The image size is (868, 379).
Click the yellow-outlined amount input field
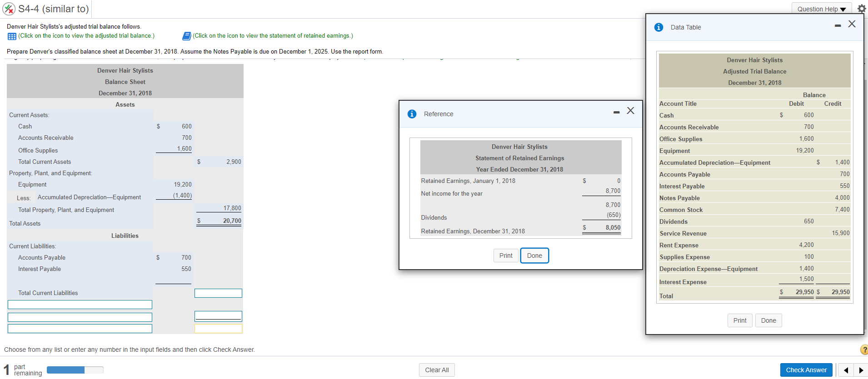tap(218, 328)
